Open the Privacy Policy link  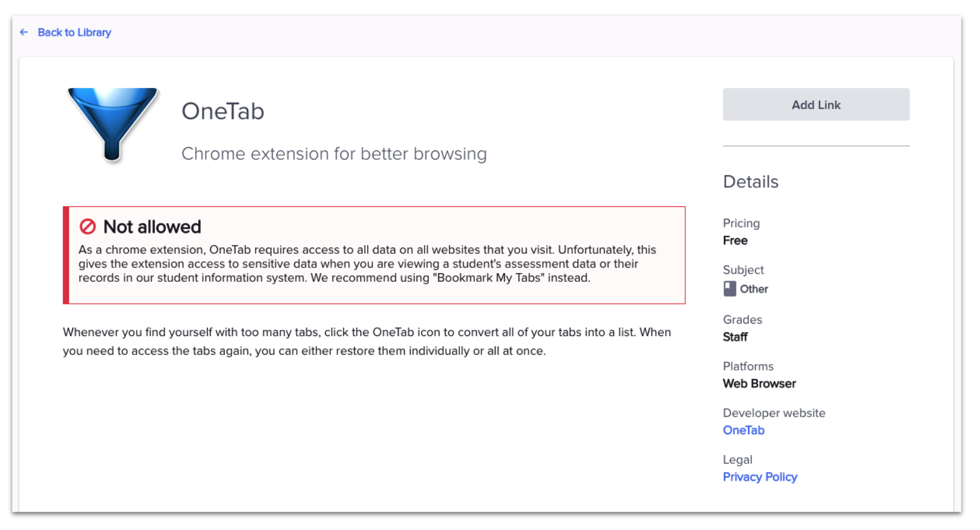coord(760,477)
